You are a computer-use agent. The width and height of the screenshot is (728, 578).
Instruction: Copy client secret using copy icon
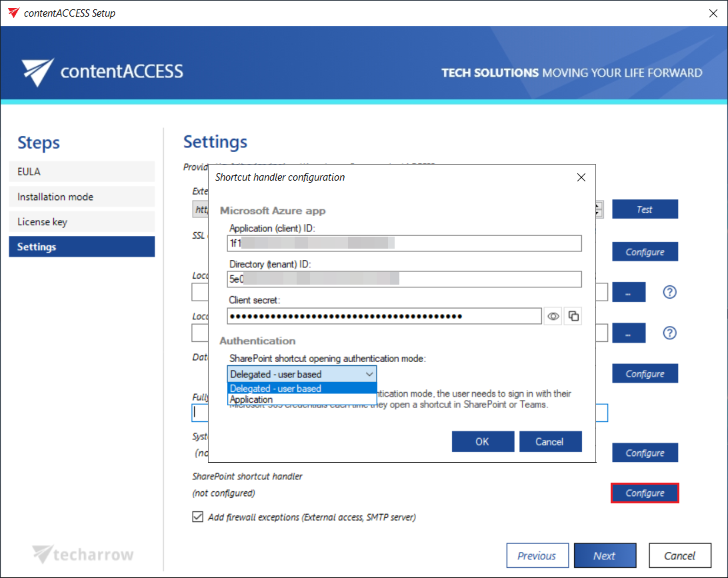tap(573, 316)
